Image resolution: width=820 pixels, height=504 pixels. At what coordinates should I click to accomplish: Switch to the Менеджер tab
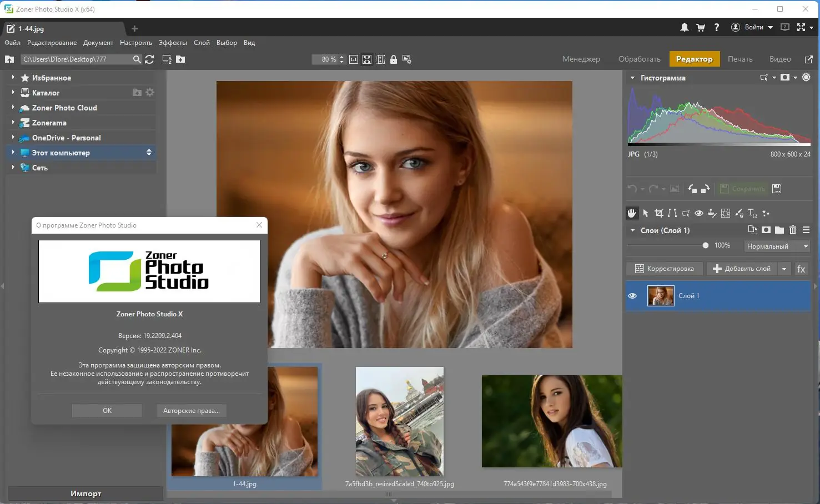tap(581, 59)
